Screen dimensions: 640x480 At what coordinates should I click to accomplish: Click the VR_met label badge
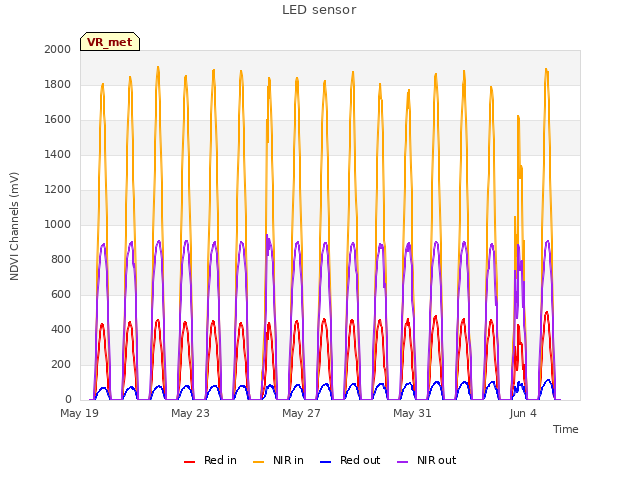(110, 42)
